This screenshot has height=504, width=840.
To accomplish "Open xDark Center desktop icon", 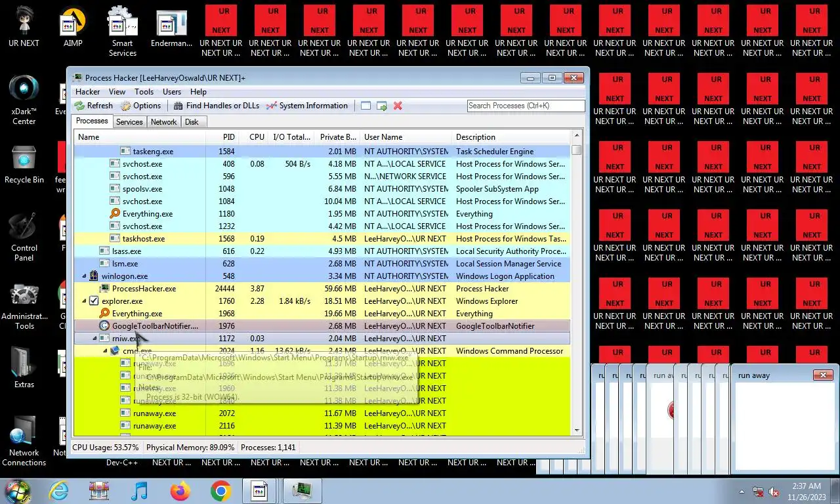I will click(x=24, y=100).
